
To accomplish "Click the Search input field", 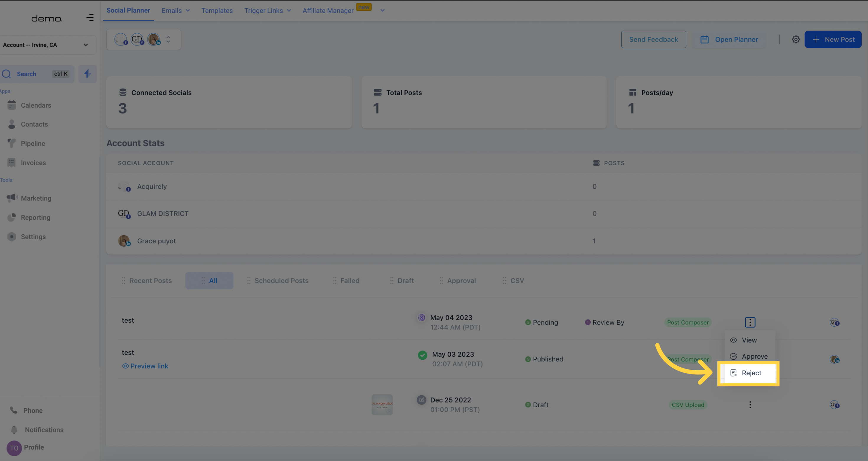I will click(34, 74).
